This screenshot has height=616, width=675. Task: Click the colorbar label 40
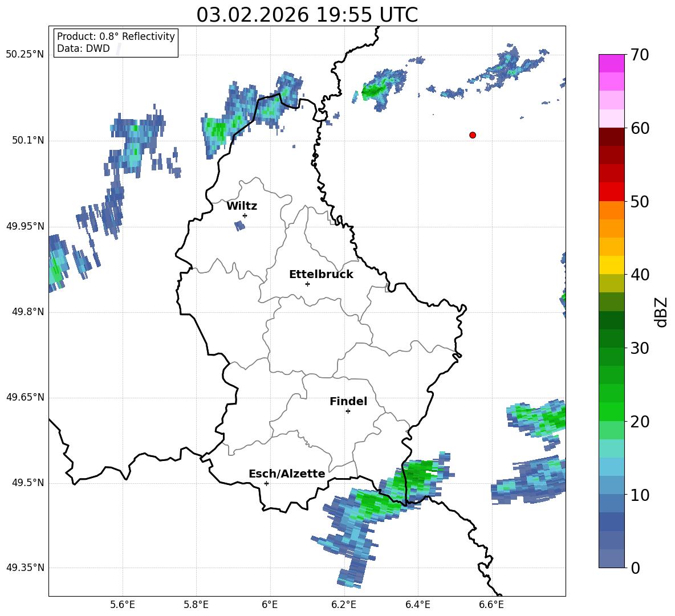[x=640, y=275]
